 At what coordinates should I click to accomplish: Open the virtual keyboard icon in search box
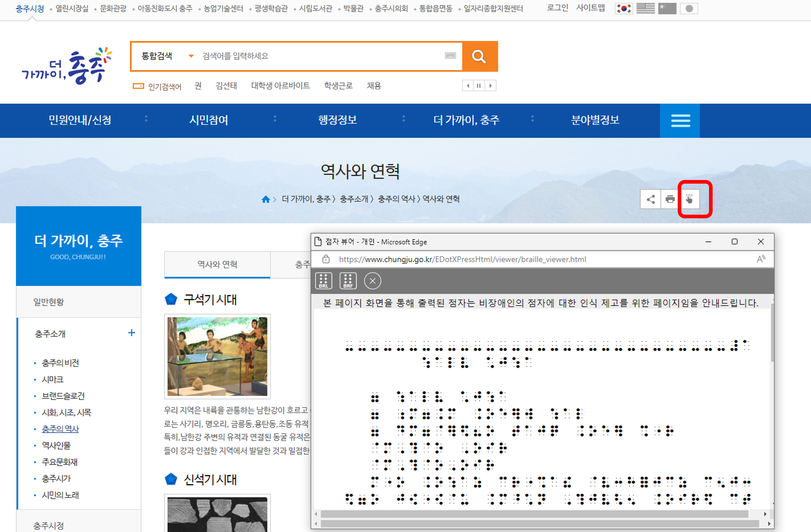tap(450, 56)
